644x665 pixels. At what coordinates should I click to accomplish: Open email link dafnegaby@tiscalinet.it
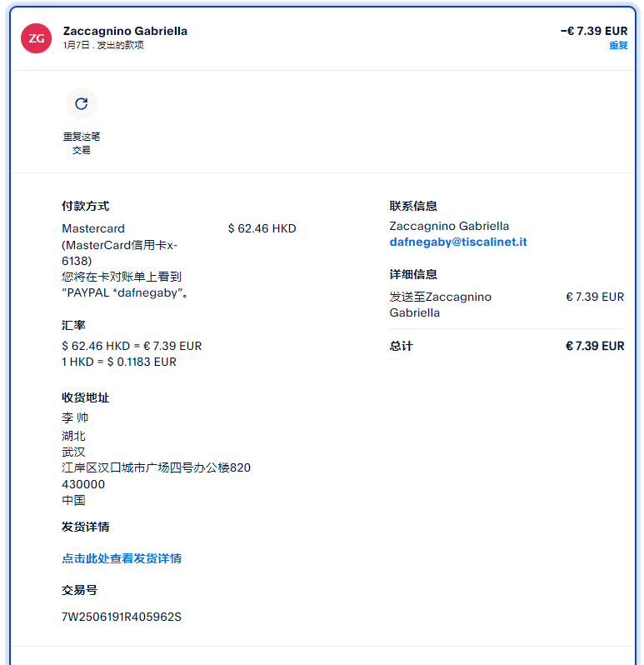pos(457,242)
